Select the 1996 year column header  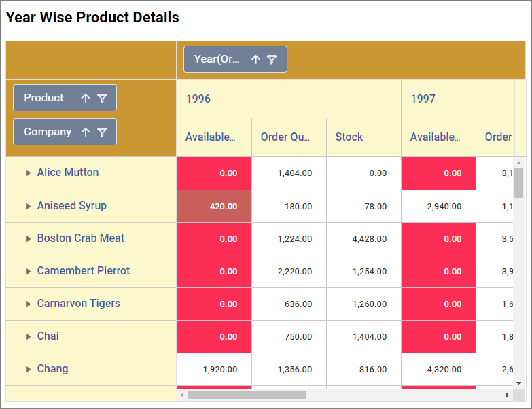coord(198,99)
